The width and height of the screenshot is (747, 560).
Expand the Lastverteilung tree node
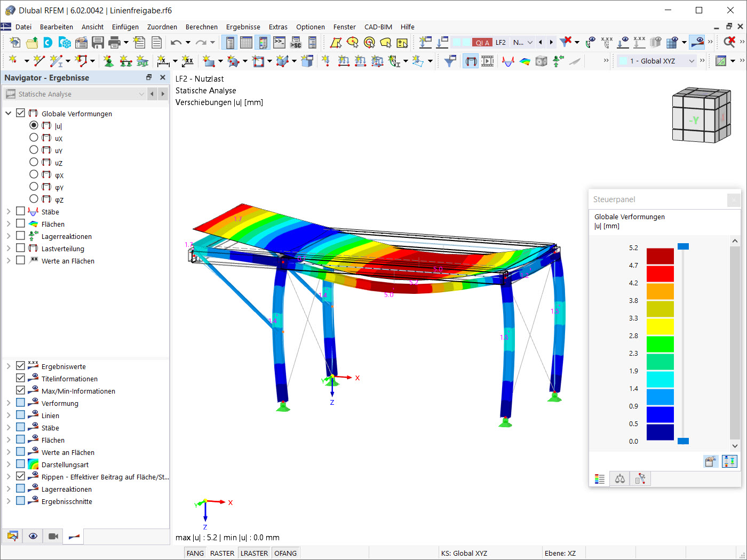pyautogui.click(x=9, y=249)
